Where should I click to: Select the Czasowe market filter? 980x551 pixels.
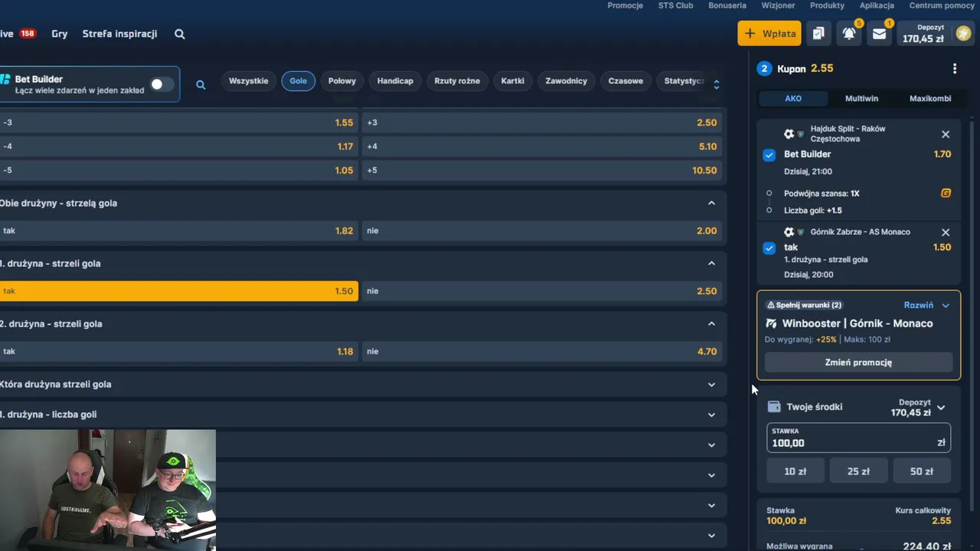pos(626,81)
